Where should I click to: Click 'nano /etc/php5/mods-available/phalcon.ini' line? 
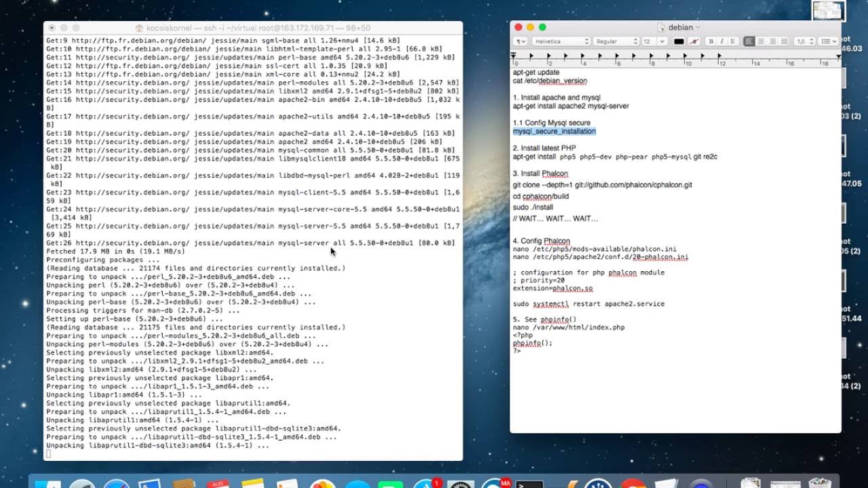point(595,249)
